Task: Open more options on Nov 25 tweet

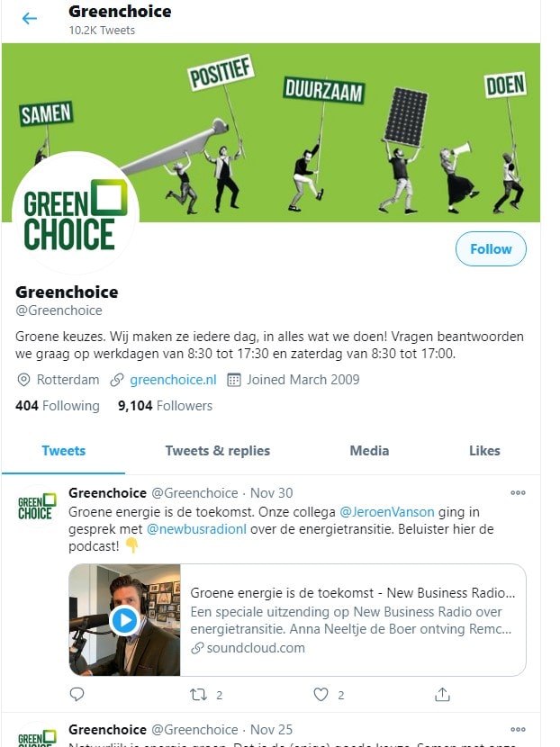Action: [518, 729]
